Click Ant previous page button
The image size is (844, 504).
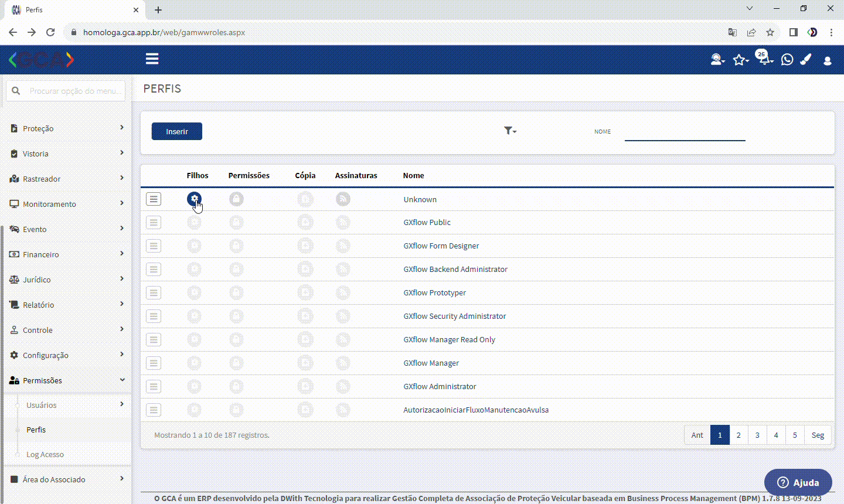pos(697,435)
